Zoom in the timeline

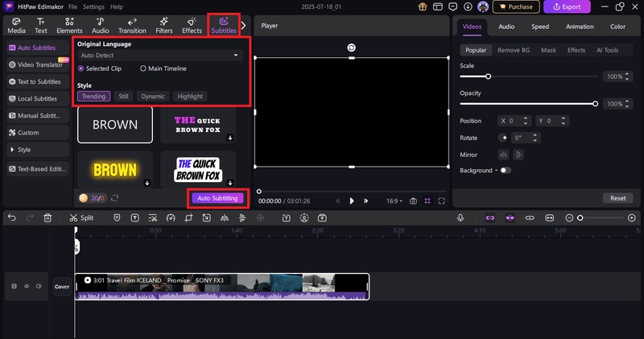pos(632,217)
